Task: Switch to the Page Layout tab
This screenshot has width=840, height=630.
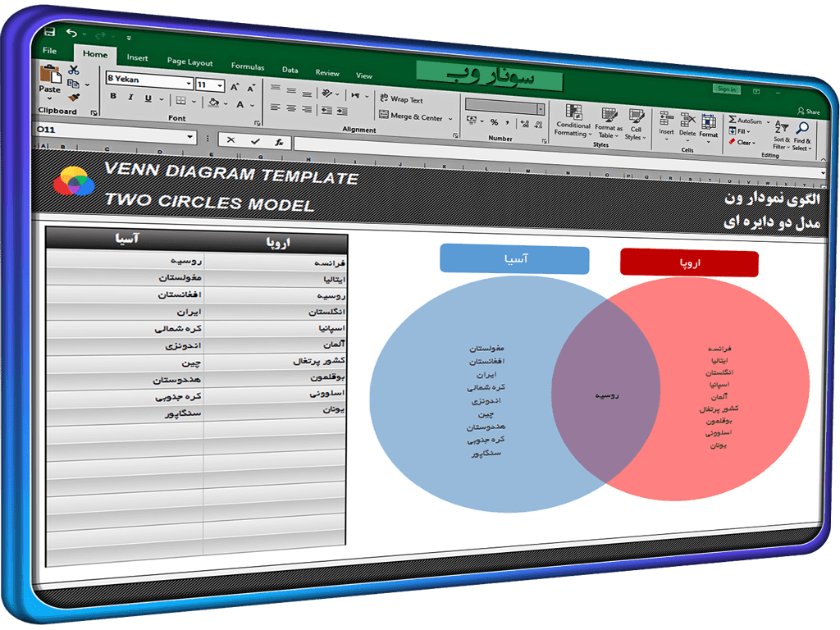Action: coord(189,62)
